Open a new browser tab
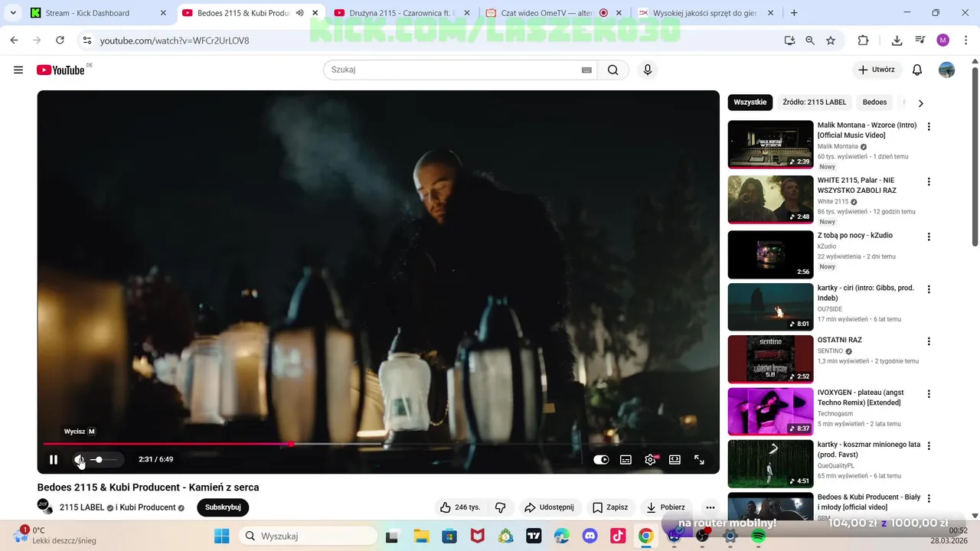Viewport: 980px width, 551px height. click(x=794, y=13)
